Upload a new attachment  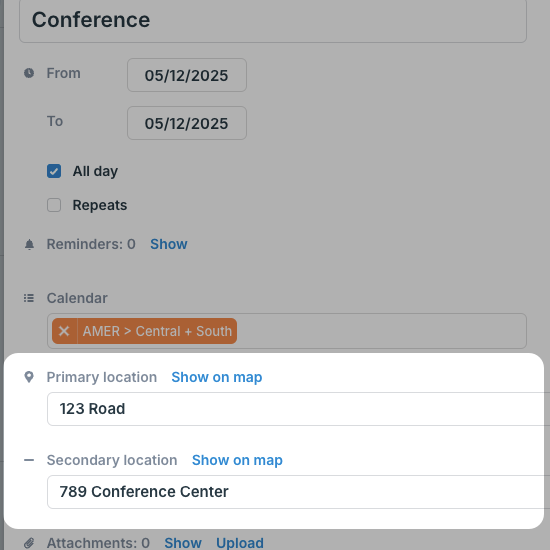coord(240,543)
